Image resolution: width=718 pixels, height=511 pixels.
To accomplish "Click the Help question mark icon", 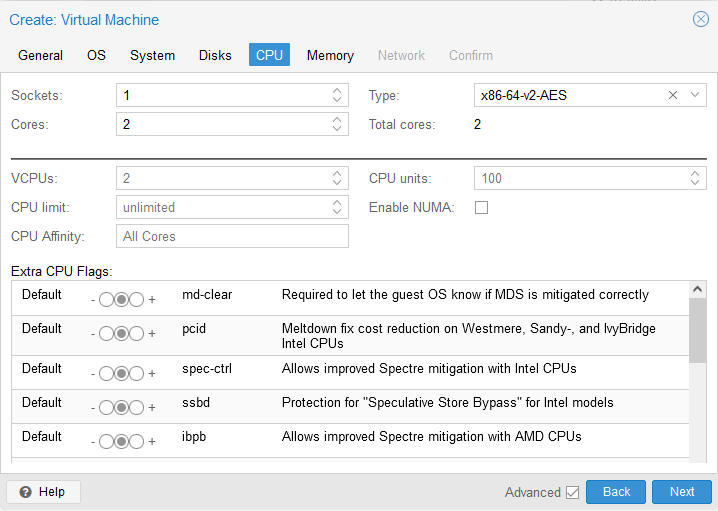I will (26, 492).
